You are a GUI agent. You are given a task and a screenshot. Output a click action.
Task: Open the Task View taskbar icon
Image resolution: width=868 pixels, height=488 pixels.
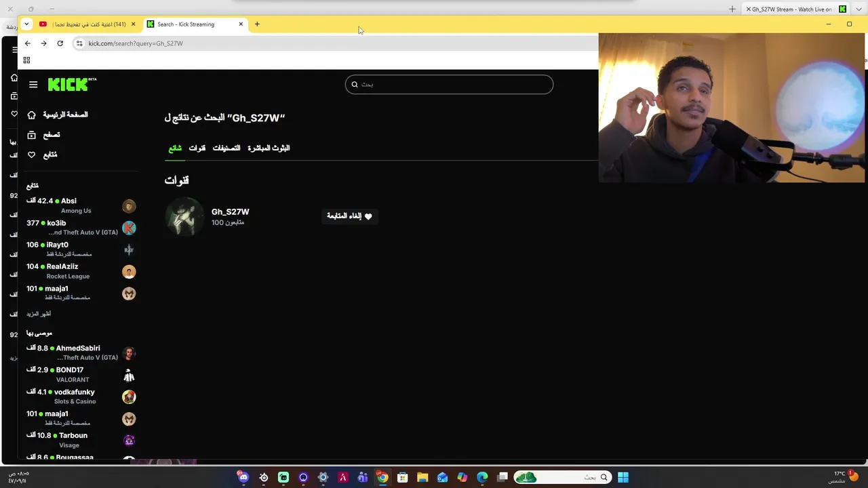click(x=502, y=477)
